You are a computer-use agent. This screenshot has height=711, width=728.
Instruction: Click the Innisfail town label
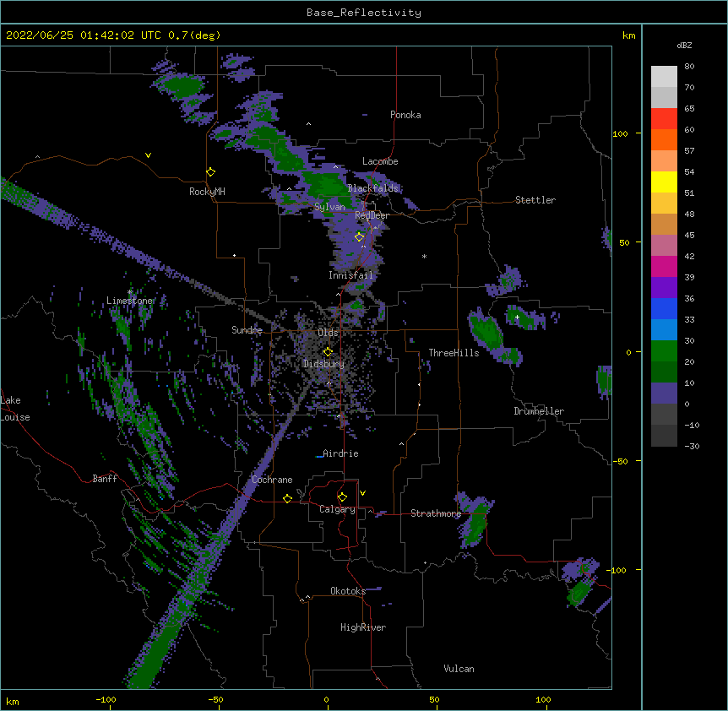click(x=350, y=275)
